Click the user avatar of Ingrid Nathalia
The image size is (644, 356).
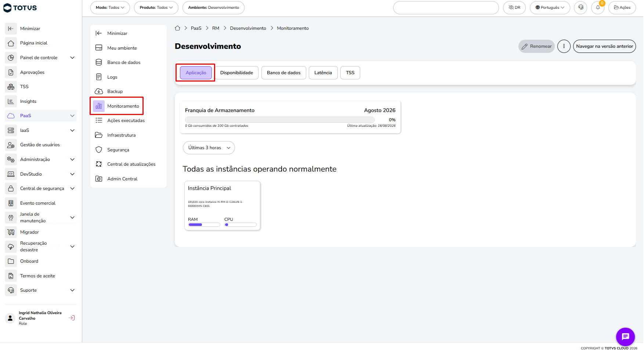[x=10, y=318]
